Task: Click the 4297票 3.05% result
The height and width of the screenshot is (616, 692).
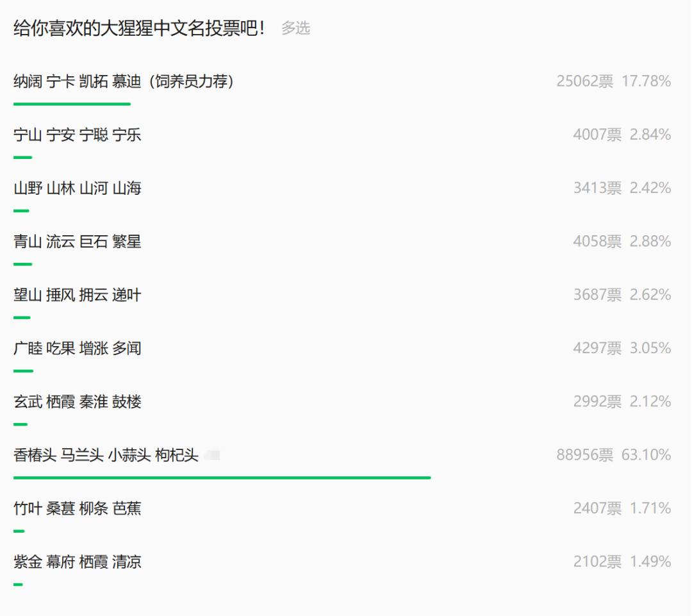Action: 622,349
